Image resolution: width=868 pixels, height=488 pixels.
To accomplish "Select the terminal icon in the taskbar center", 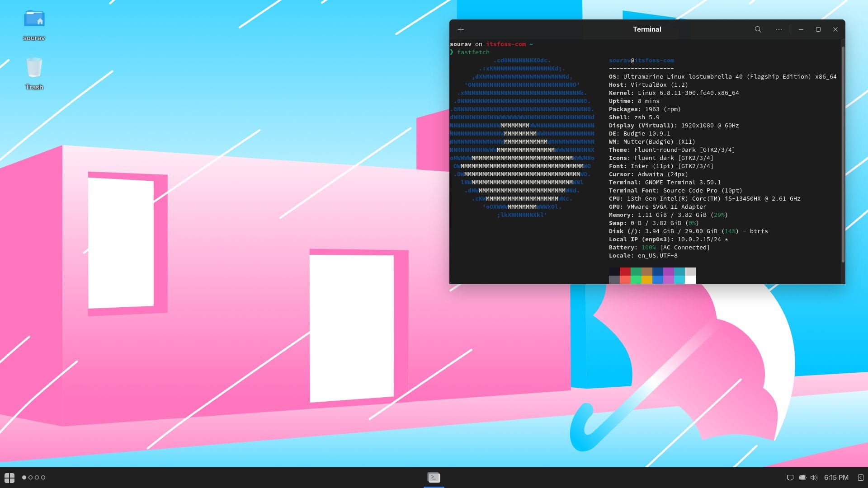I will [434, 477].
